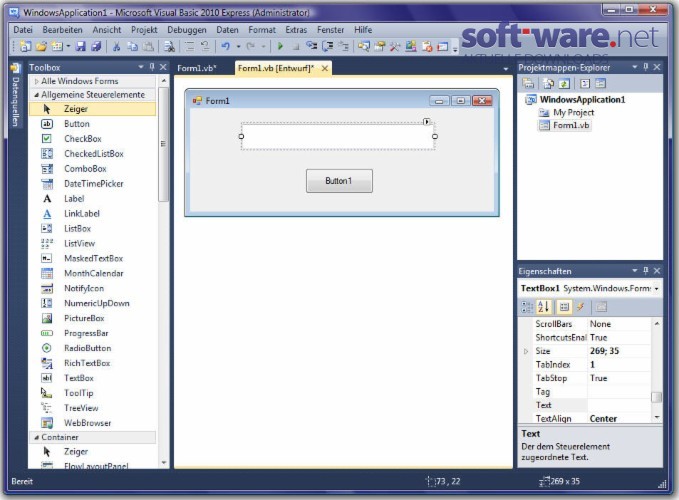This screenshot has width=679, height=500.
Task: Click the Save floppy disk icon
Action: pyautogui.click(x=81, y=46)
